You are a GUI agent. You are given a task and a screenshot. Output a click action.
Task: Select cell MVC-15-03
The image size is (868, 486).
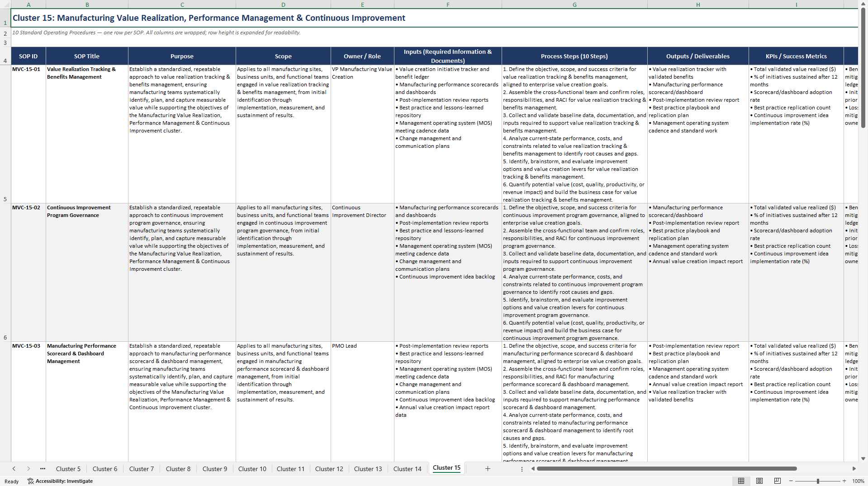click(x=28, y=401)
